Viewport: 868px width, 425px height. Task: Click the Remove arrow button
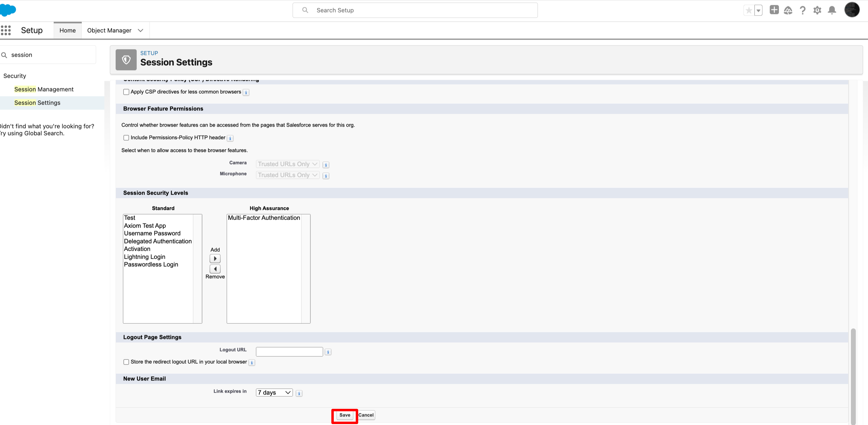(215, 268)
